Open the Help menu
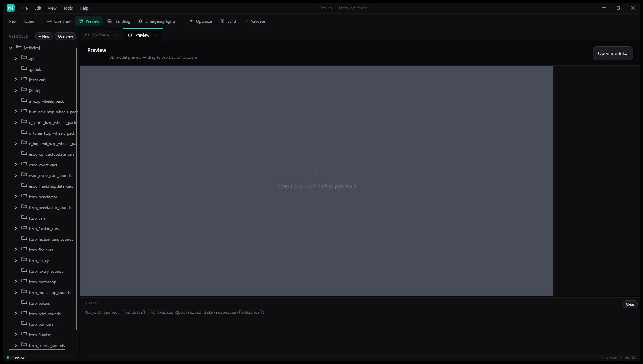The width and height of the screenshot is (643, 364). click(x=84, y=8)
